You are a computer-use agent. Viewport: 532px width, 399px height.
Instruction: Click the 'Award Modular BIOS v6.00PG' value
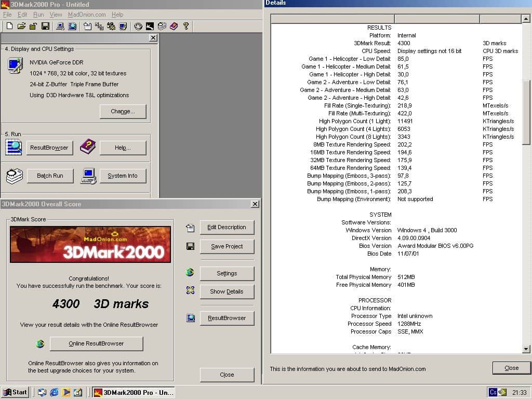(x=435, y=246)
